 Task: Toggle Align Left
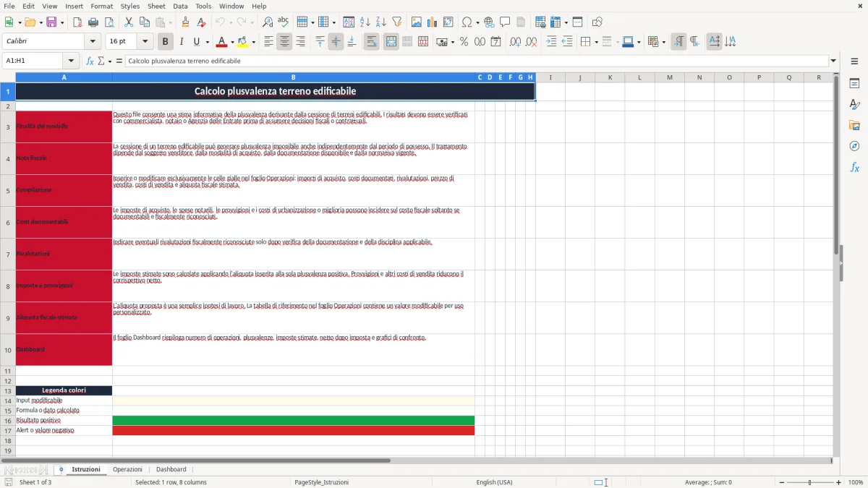pyautogui.click(x=269, y=42)
